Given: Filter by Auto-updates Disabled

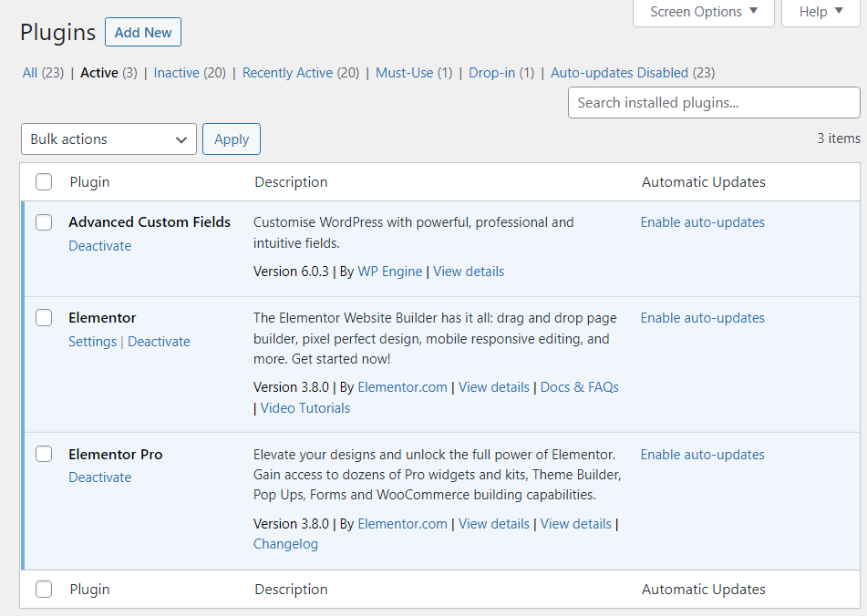Looking at the screenshot, I should (619, 73).
